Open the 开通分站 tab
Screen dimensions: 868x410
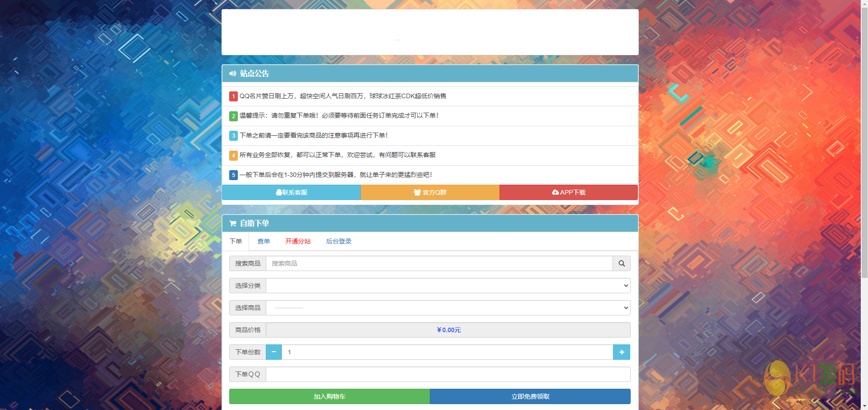(298, 241)
